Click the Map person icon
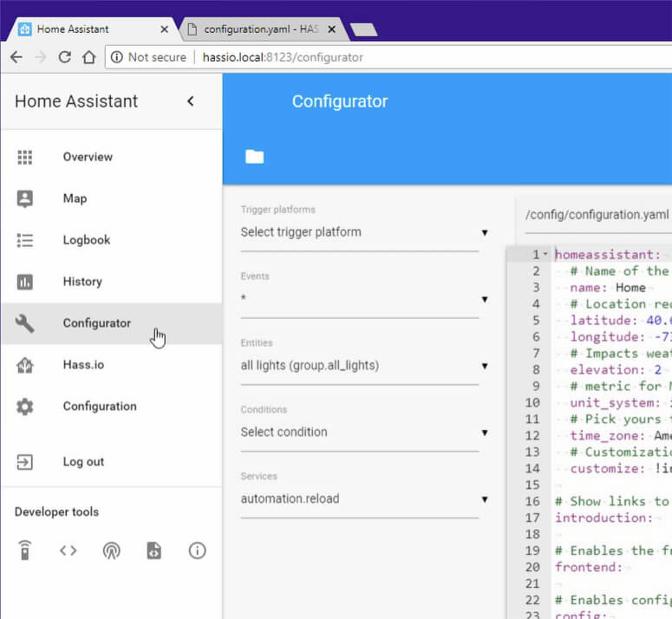 25,199
